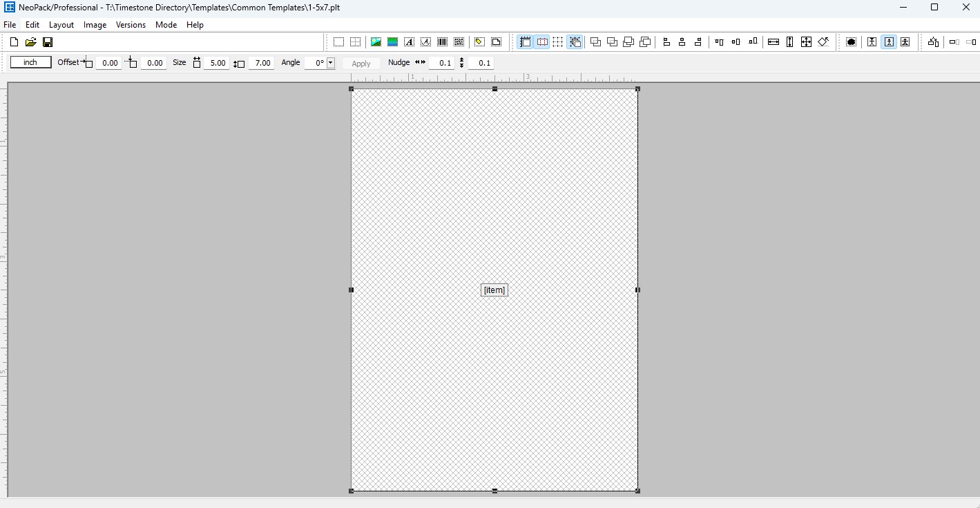Viewport: 980px width, 508px height.
Task: Select the [item] label on the canvas
Action: [494, 290]
